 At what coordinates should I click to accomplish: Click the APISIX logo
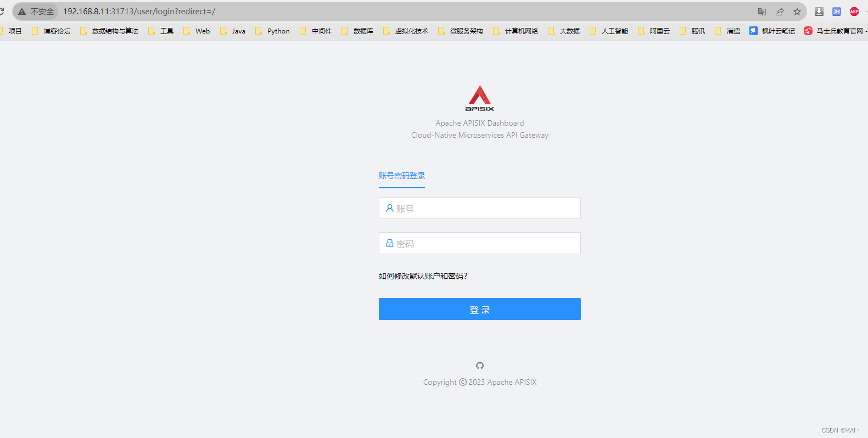coord(480,98)
